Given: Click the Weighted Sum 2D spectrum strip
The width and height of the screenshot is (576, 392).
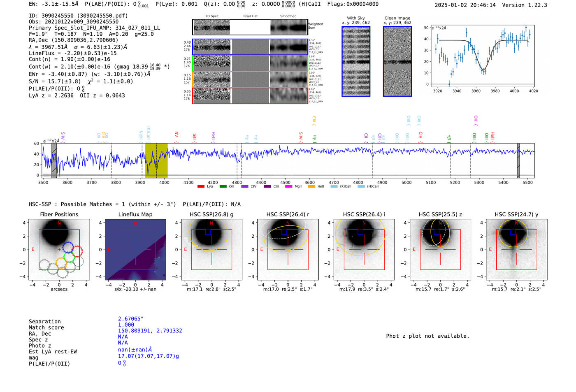Looking at the screenshot, I should pyautogui.click(x=250, y=27).
